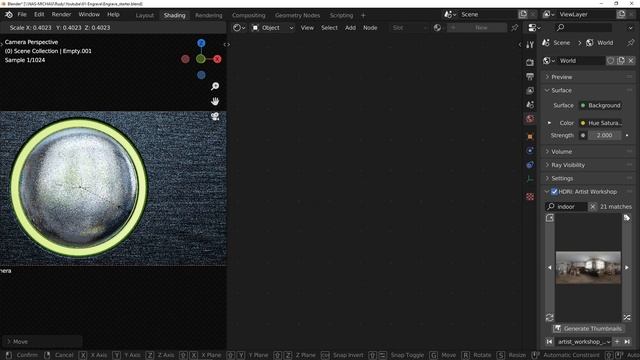Toggle the node editor pin icon
The width and height of the screenshot is (640, 360).
coord(515,28)
